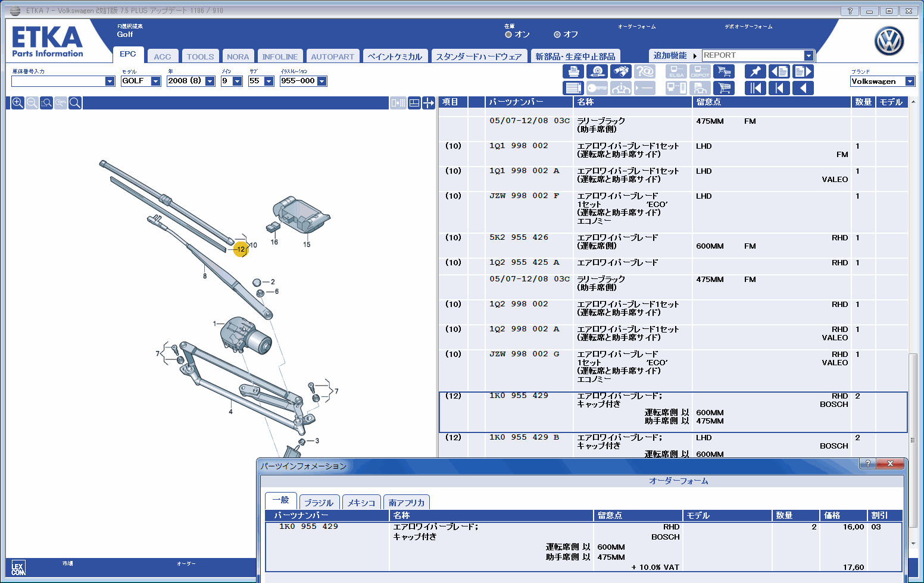Jump to first level with double-bar arrow

[756, 88]
